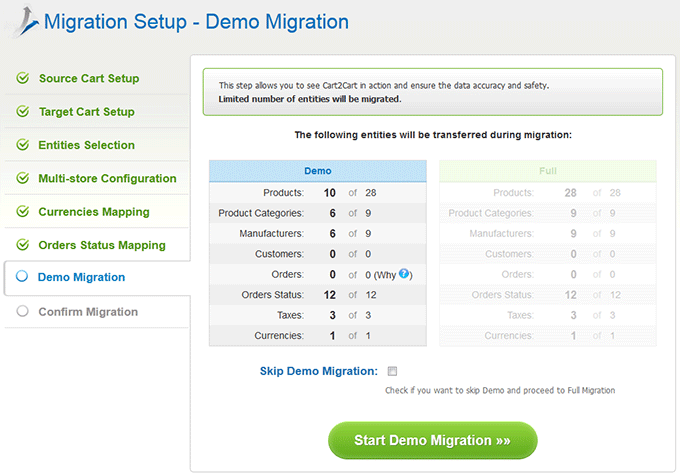Click Full Manufacturers label

[501, 233]
